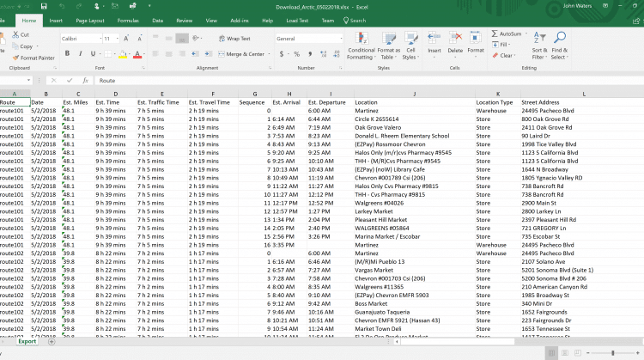Screen dimensions: 644x360
Task: Toggle Bottom Align (highlighted) button
Action: tap(182, 38)
